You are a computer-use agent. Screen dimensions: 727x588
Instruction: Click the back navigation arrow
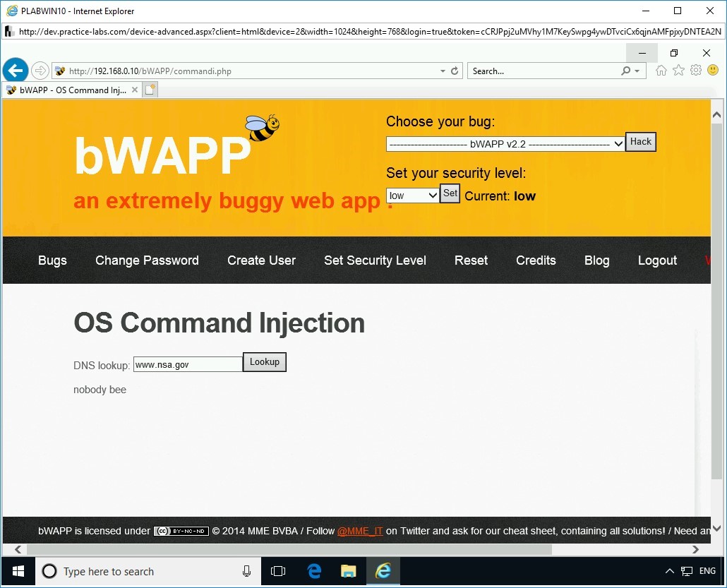point(16,70)
